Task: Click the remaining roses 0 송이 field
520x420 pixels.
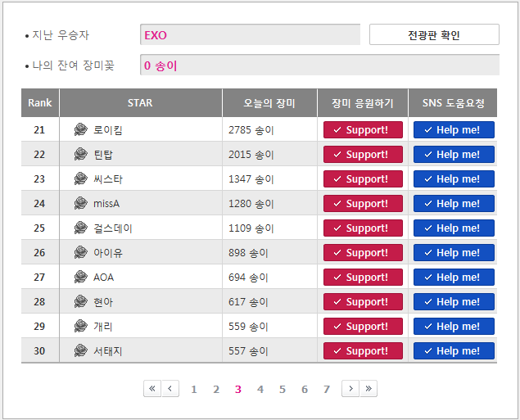Action: click(x=319, y=65)
